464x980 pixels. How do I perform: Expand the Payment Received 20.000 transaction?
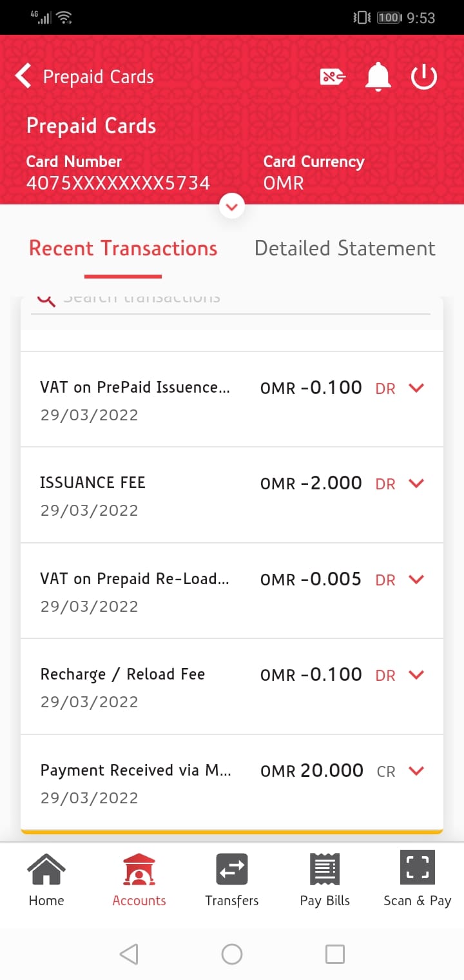(417, 770)
